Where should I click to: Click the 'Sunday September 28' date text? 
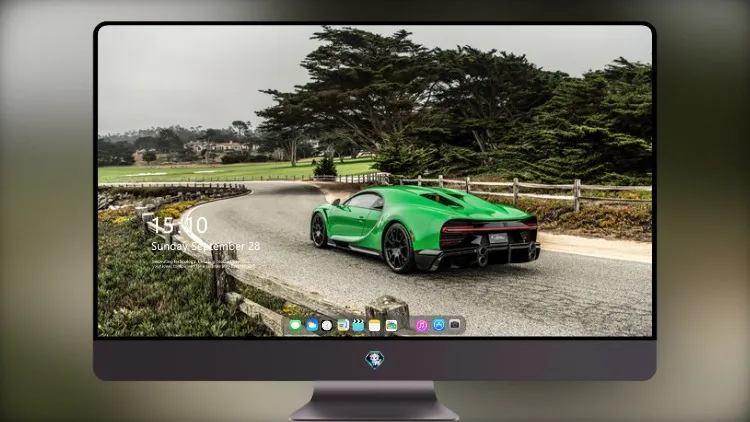click(x=206, y=246)
